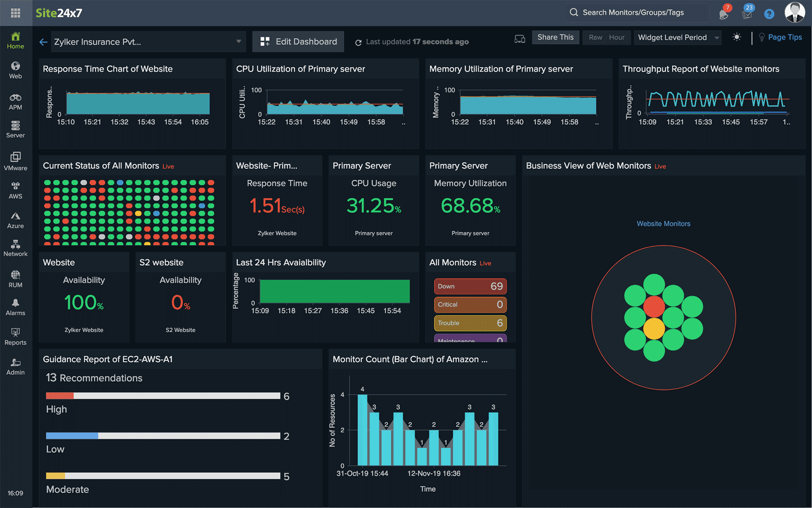Click the 31.25% CPU Usage value
Screen dimensions: 812x508
[x=374, y=206]
